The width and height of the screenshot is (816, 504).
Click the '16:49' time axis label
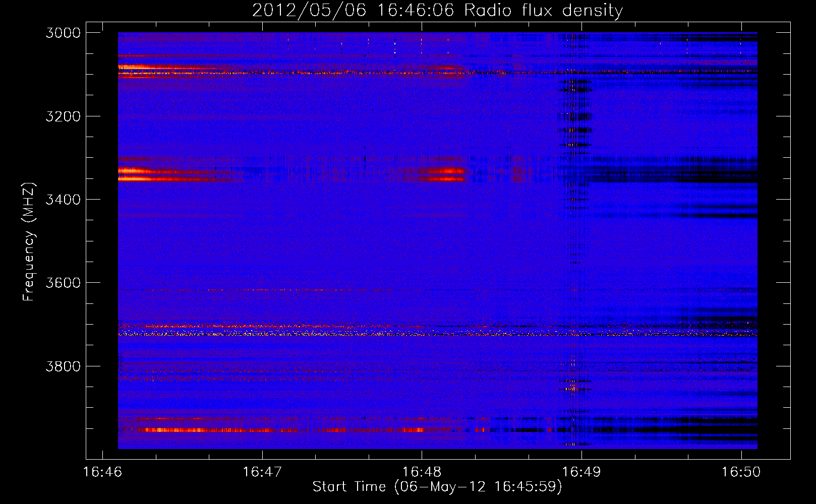(x=581, y=472)
